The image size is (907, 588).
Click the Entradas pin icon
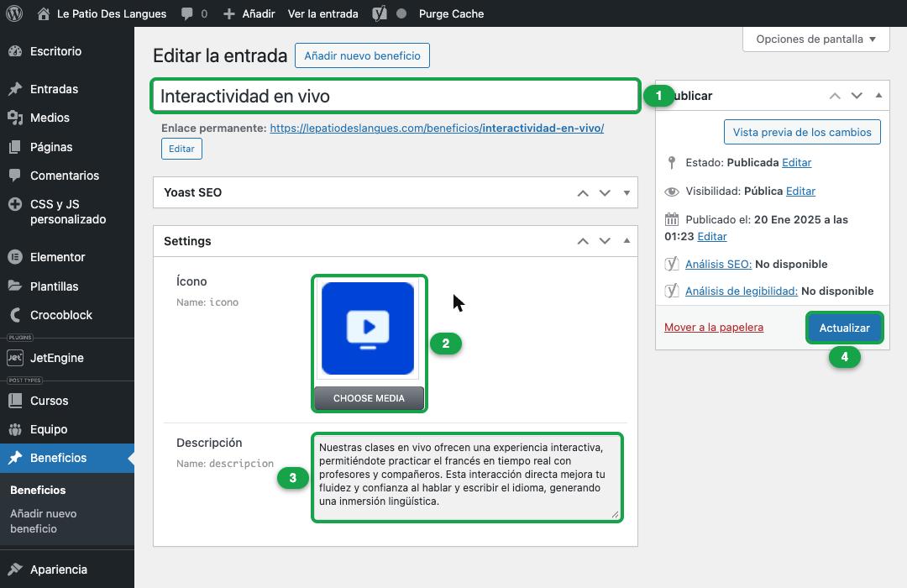click(x=15, y=89)
